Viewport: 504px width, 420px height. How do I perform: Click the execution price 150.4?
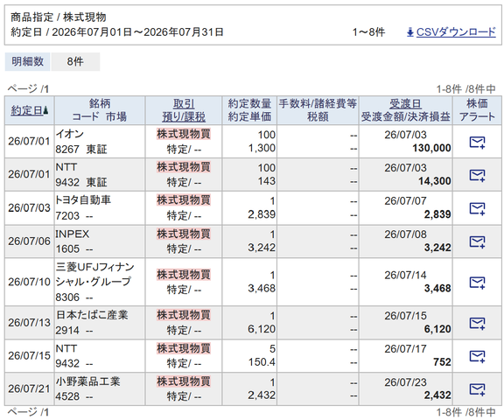click(x=262, y=362)
